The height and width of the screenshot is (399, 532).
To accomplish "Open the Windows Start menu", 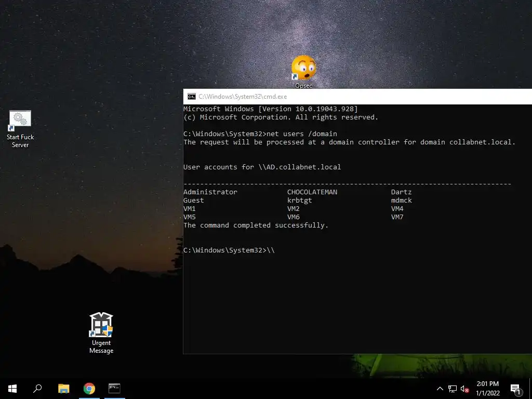I will 12,389.
